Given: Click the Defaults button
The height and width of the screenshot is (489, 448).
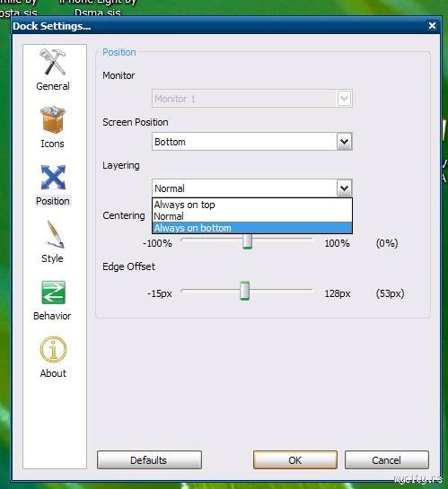Looking at the screenshot, I should point(149,460).
